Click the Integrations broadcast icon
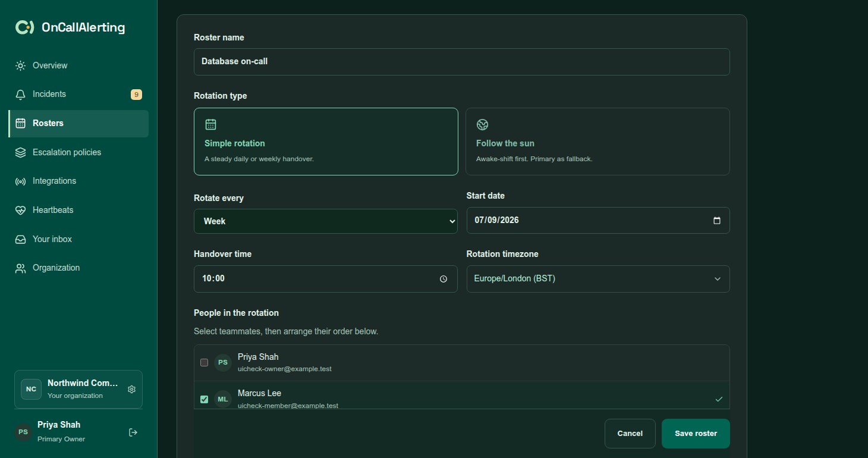 [21, 181]
